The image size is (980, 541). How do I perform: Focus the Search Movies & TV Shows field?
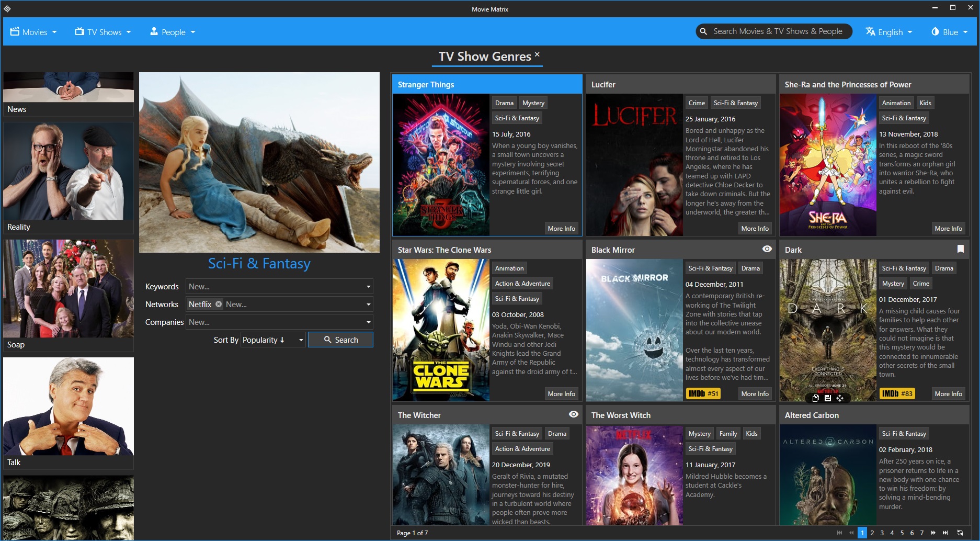tap(774, 31)
